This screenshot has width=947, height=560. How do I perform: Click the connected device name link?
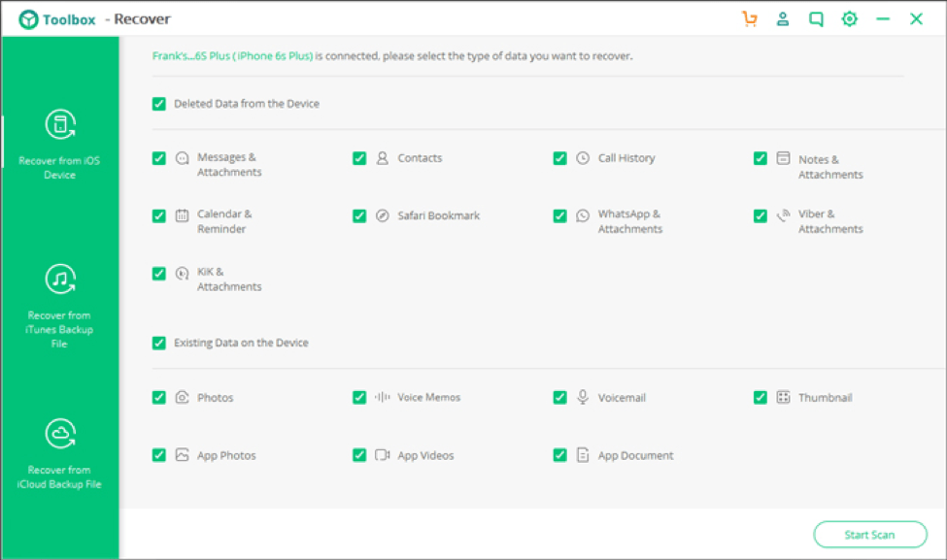pos(232,56)
